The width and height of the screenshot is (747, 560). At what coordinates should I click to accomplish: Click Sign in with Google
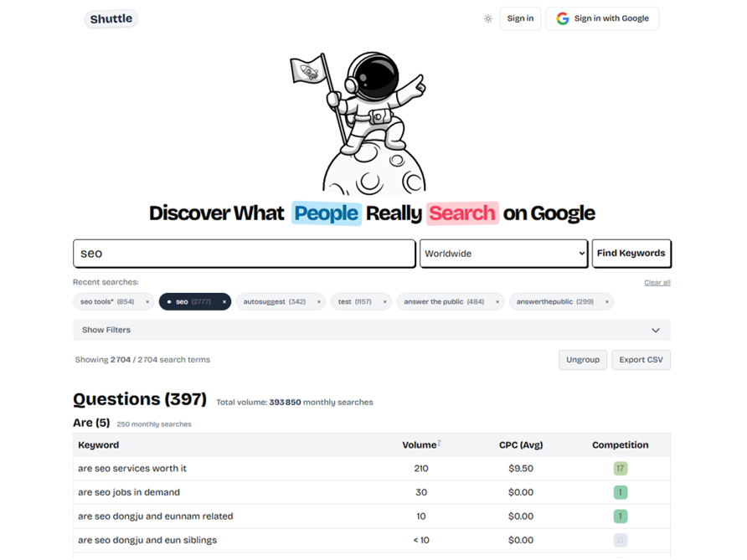coord(602,18)
